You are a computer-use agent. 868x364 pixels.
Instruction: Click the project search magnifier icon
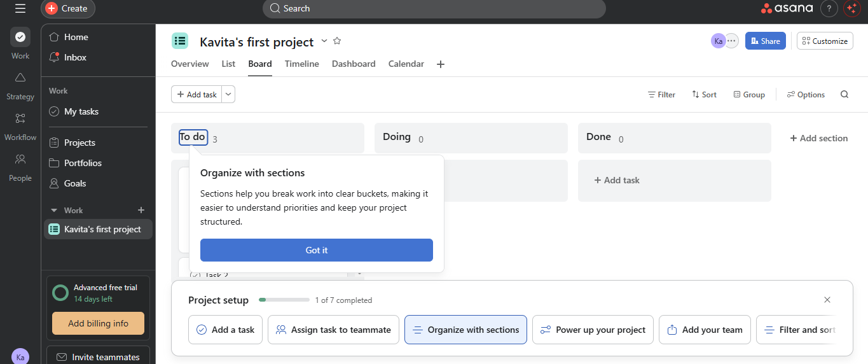coord(844,94)
